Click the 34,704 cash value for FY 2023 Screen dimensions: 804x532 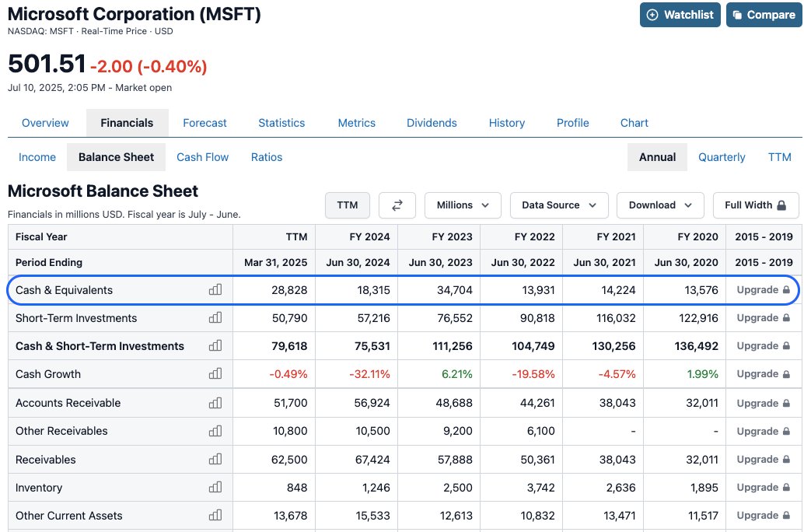click(455, 290)
